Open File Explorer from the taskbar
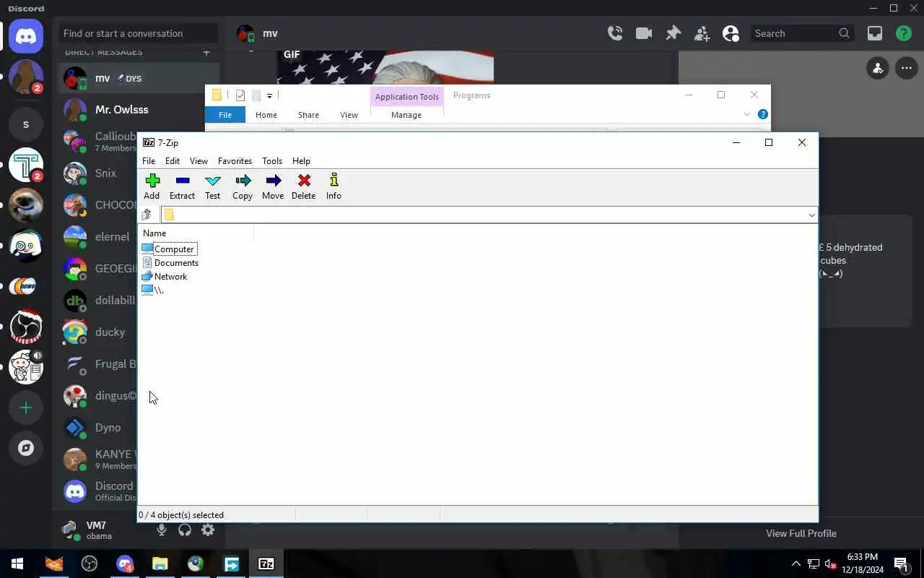Viewport: 924px width, 578px height. click(160, 564)
